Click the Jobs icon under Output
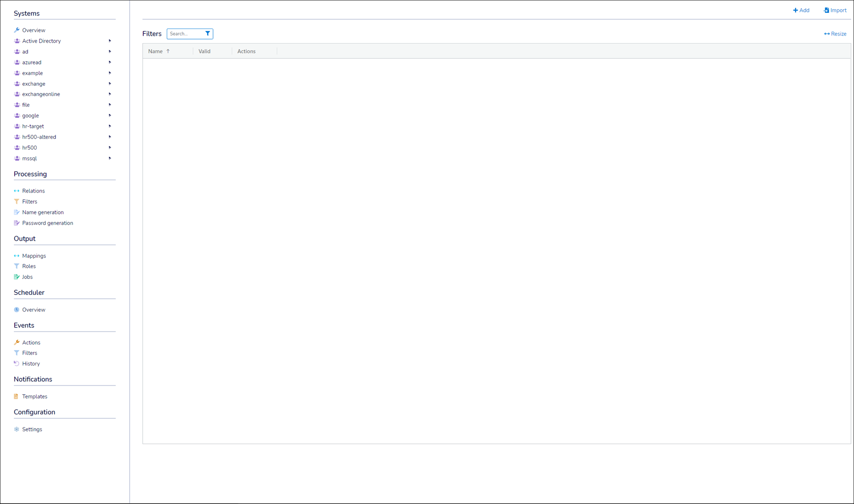 pyautogui.click(x=16, y=277)
